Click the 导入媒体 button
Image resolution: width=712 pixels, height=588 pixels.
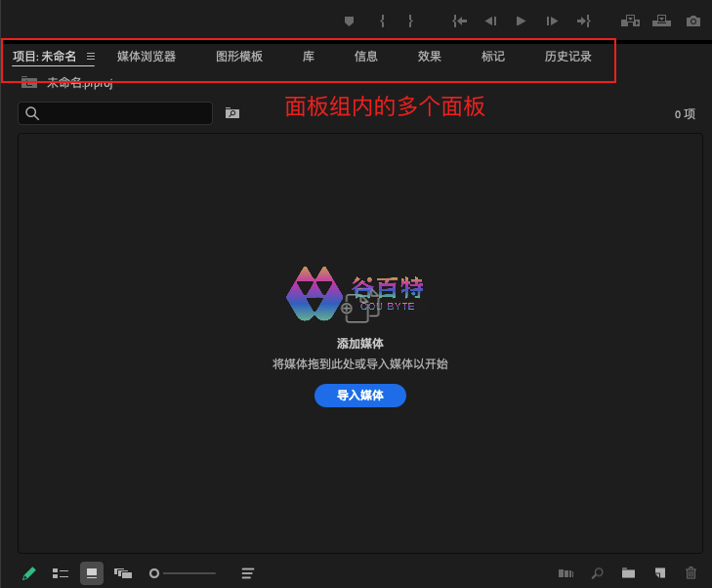[x=359, y=396]
